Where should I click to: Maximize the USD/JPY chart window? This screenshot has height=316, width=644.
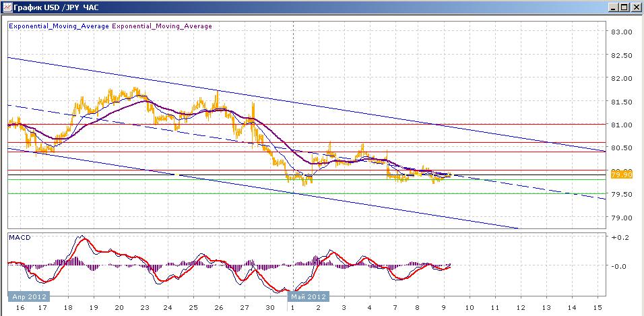[624, 7]
